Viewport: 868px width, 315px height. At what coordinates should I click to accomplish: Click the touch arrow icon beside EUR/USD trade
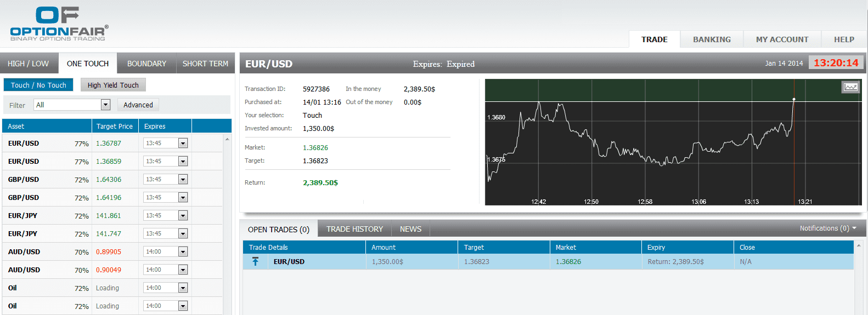pyautogui.click(x=255, y=261)
